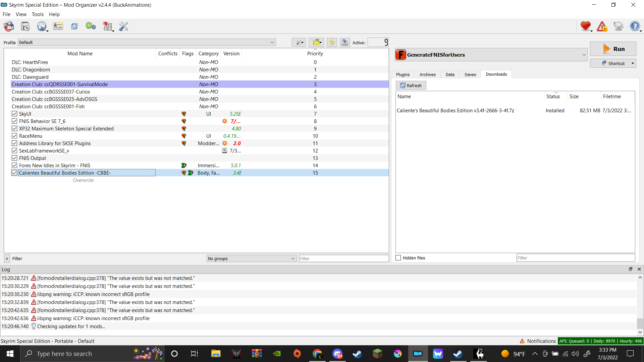Open the mod list tools wrench button
Viewport: 644px width, 362px height.
point(299,42)
